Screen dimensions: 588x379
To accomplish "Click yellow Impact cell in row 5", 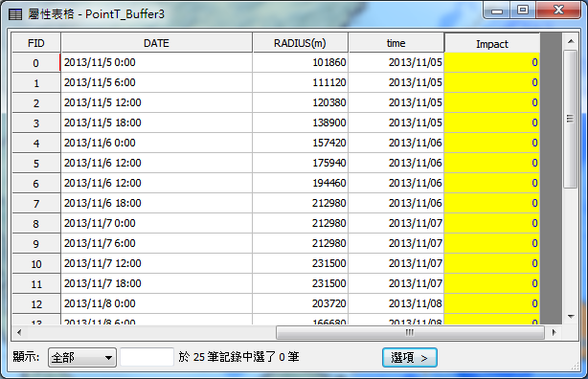I will 492,163.
